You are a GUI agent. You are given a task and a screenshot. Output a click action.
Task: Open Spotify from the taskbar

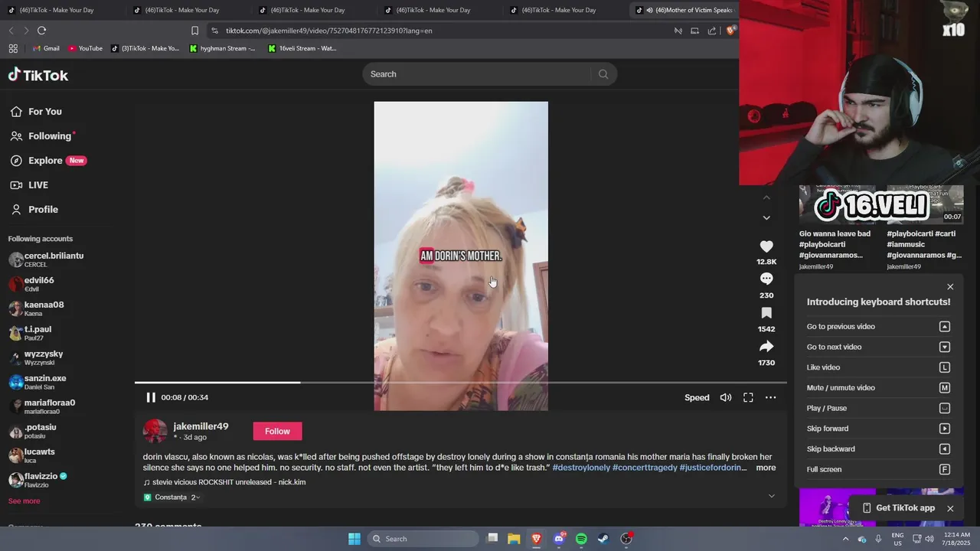581,539
